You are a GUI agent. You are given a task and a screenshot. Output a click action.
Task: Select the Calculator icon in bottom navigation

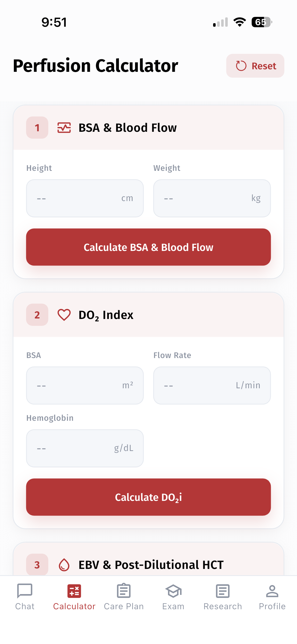click(74, 591)
